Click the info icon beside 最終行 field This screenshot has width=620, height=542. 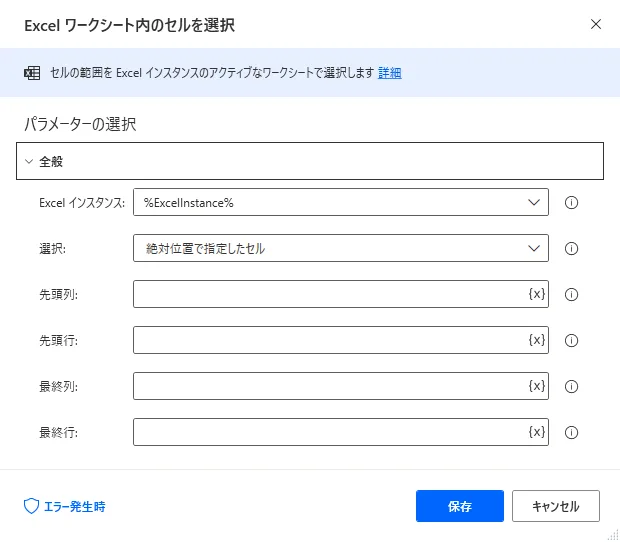click(572, 432)
